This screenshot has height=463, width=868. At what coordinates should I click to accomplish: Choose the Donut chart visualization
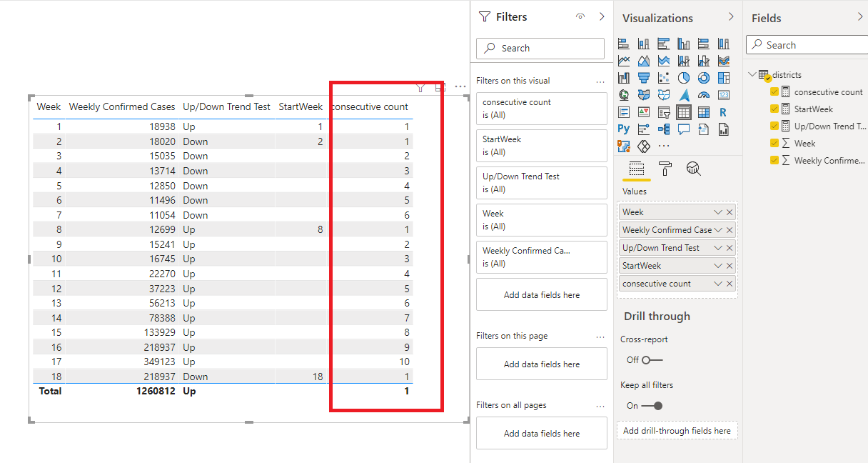(704, 78)
